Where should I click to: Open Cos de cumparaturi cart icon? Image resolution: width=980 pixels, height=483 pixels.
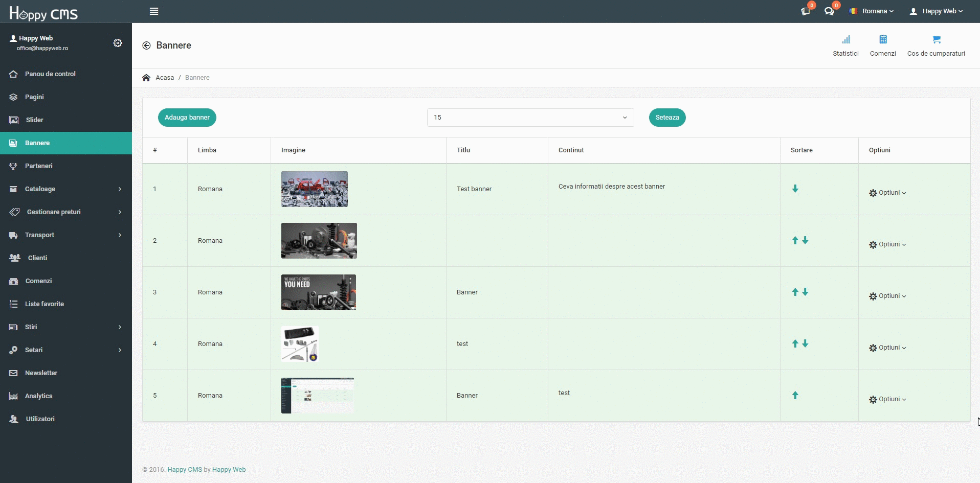[936, 39]
